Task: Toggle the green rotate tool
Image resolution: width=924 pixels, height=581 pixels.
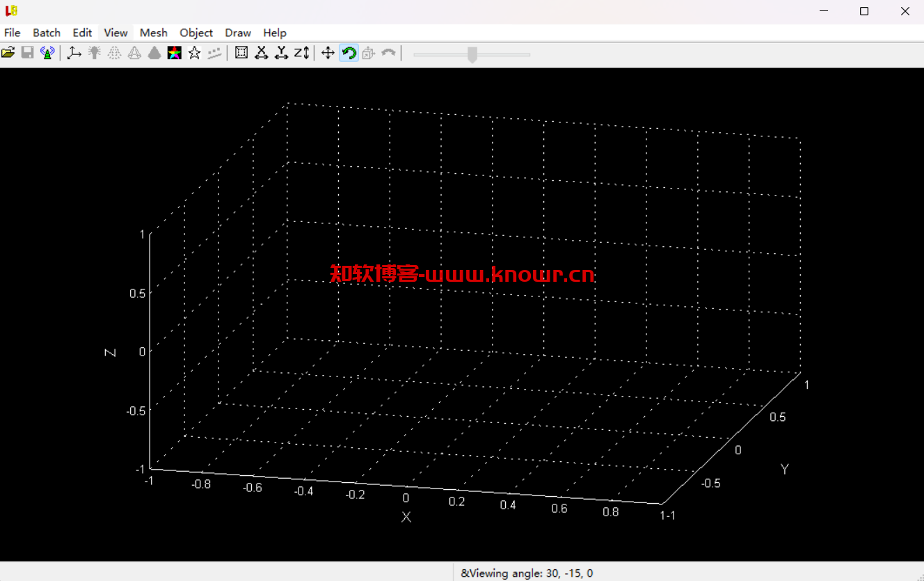Action: (349, 53)
